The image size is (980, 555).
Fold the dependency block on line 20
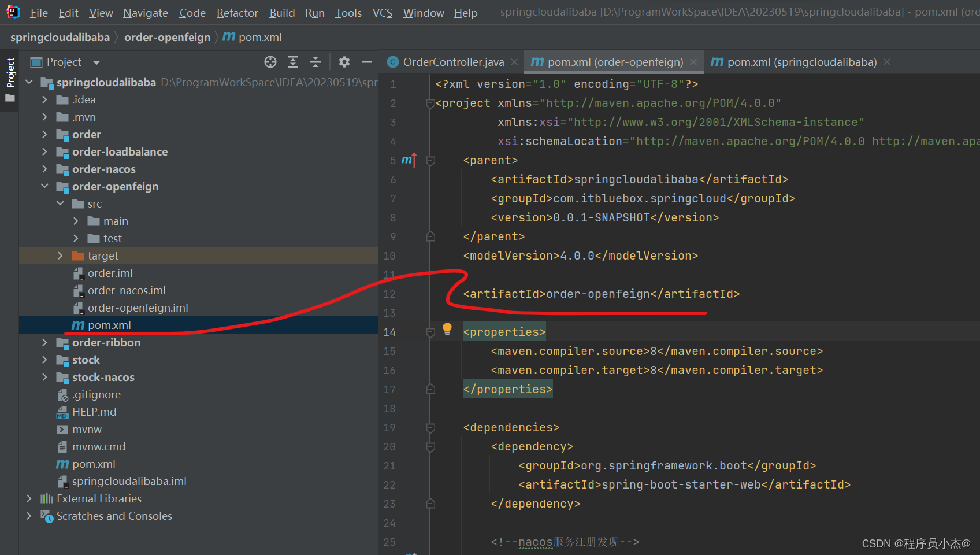click(x=430, y=447)
